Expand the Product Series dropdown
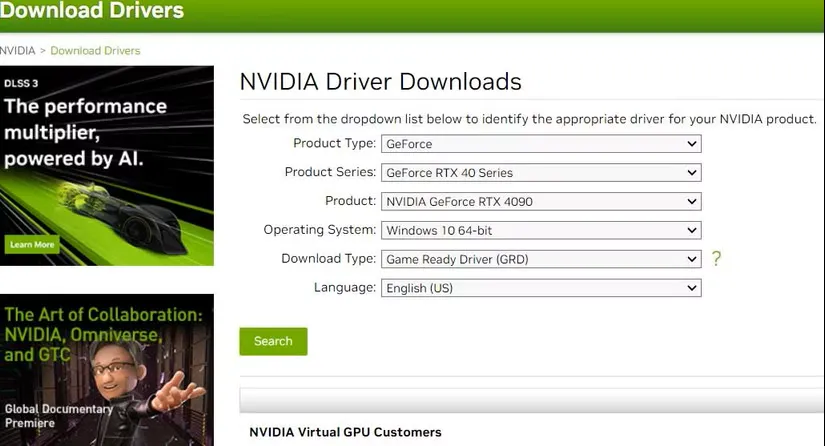The width and height of the screenshot is (825, 446). 541,173
